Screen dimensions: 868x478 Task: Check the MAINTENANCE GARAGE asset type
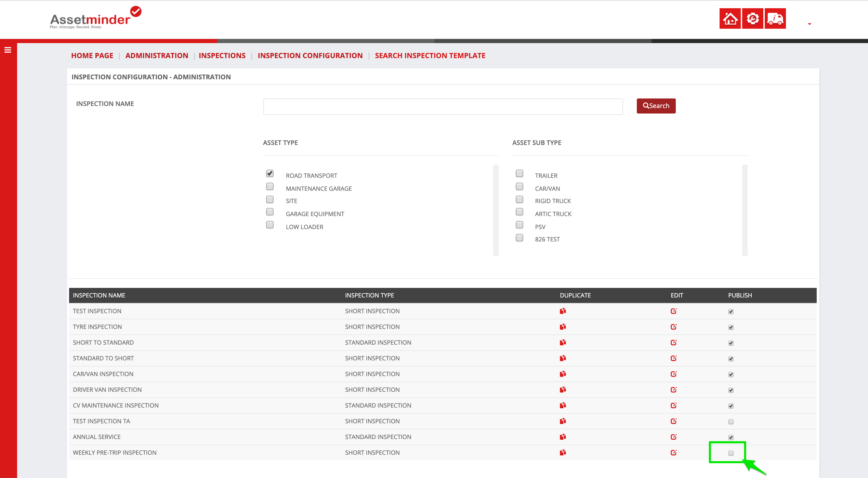270,186
